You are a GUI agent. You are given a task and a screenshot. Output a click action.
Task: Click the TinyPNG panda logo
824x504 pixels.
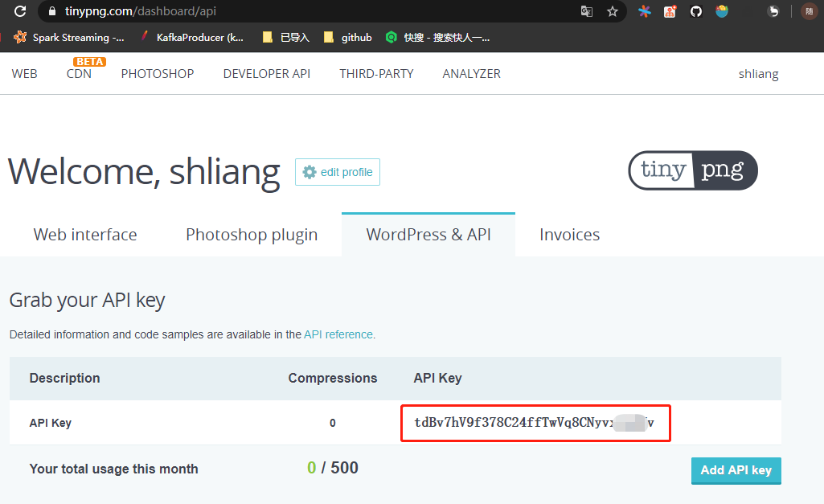pyautogui.click(x=692, y=170)
